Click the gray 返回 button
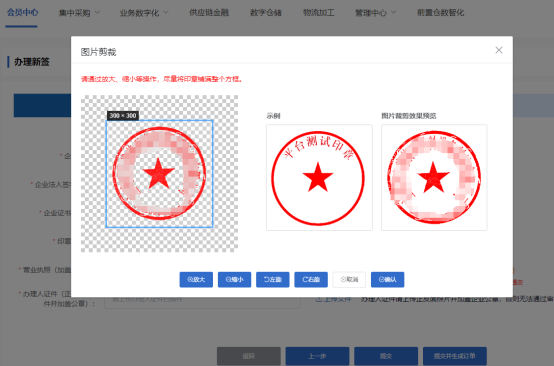554x366 pixels. (x=249, y=356)
